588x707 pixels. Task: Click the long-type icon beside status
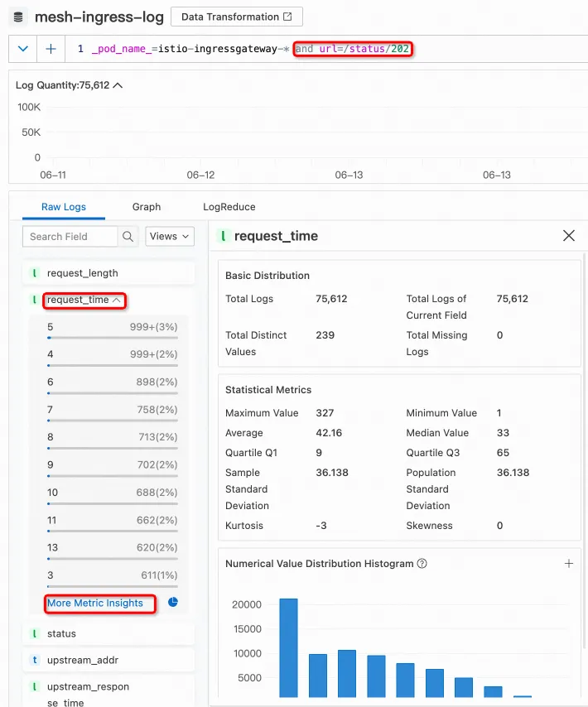tap(34, 633)
